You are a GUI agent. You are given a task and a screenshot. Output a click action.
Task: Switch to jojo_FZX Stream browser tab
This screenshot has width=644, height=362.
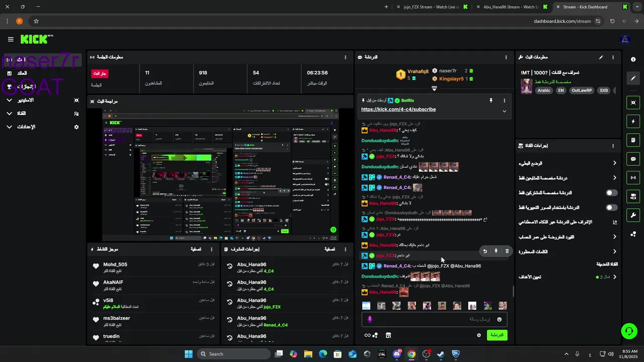tap(432, 7)
